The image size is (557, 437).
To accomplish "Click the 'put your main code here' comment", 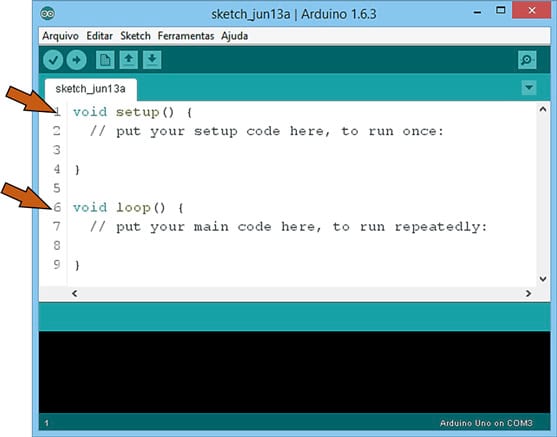I will click(288, 227).
